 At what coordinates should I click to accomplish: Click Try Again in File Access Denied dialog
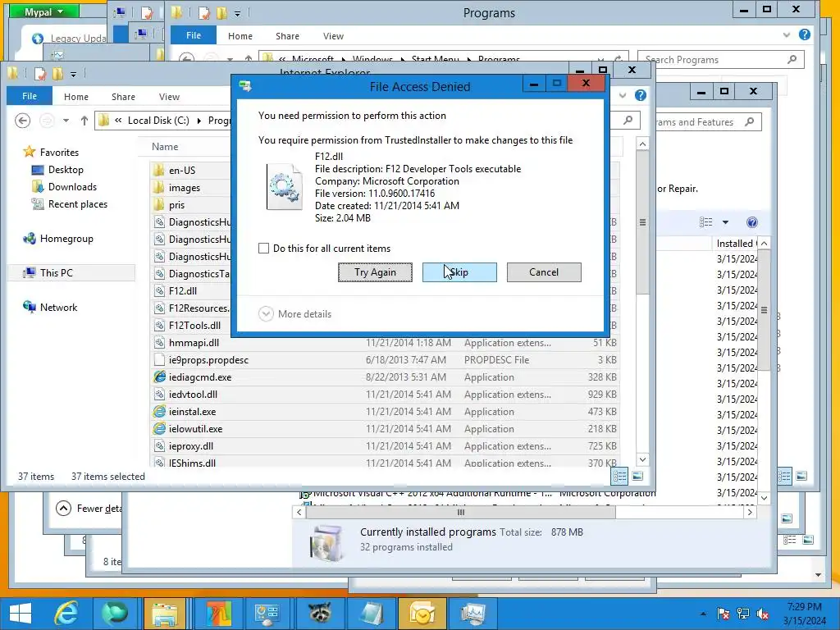coord(375,272)
